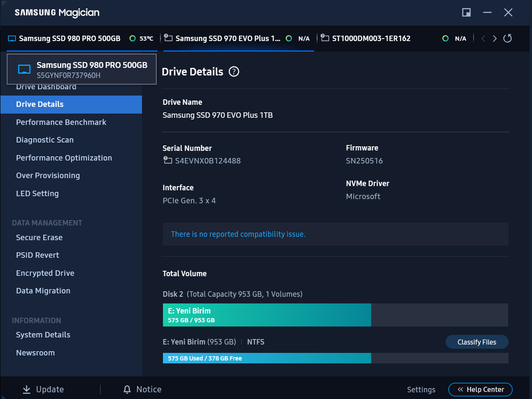Screen dimensions: 532x399
Task: Click the Classify Files button
Action: [477, 342]
